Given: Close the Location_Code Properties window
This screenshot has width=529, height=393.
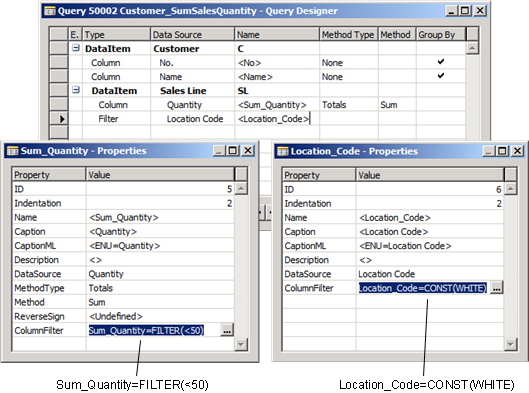Looking at the screenshot, I should [517, 151].
